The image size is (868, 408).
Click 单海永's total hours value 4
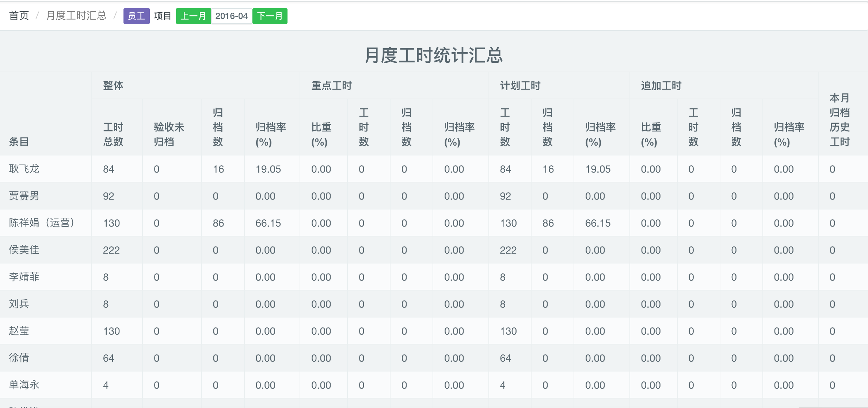click(x=106, y=385)
